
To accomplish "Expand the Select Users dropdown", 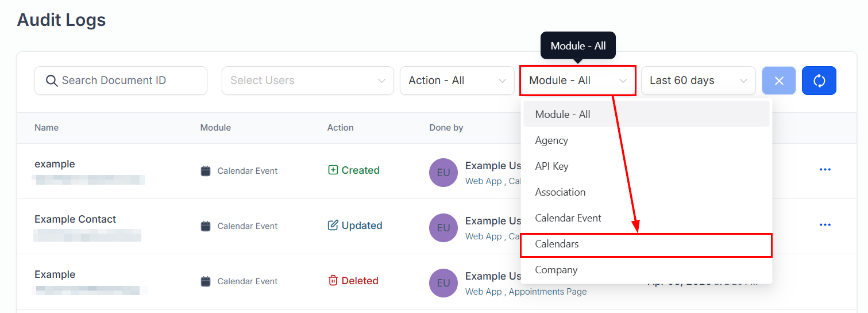I will [x=308, y=81].
